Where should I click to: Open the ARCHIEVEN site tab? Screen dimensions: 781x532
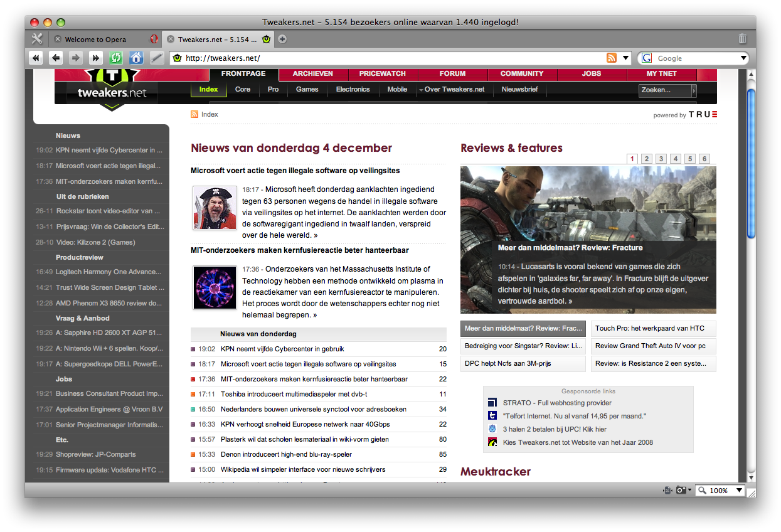[x=313, y=74]
